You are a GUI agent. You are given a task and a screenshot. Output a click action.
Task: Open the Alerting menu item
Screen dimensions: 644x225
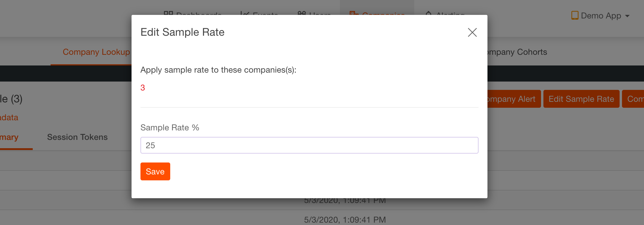pyautogui.click(x=450, y=14)
